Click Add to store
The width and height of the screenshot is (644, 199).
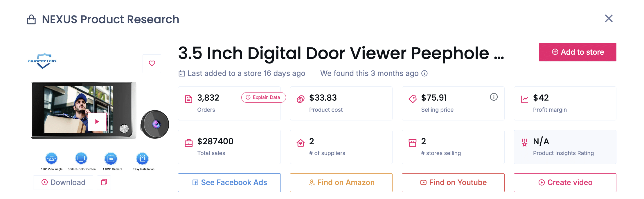tap(577, 52)
